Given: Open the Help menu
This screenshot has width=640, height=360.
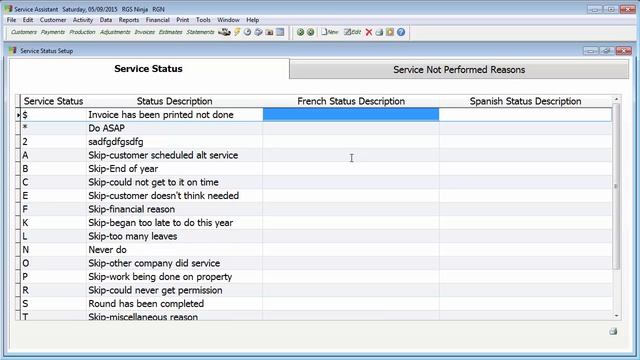Looking at the screenshot, I should [253, 20].
